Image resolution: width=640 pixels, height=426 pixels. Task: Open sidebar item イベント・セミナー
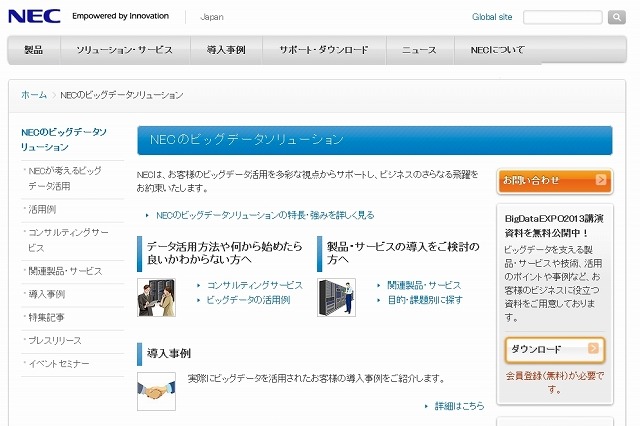[58, 364]
